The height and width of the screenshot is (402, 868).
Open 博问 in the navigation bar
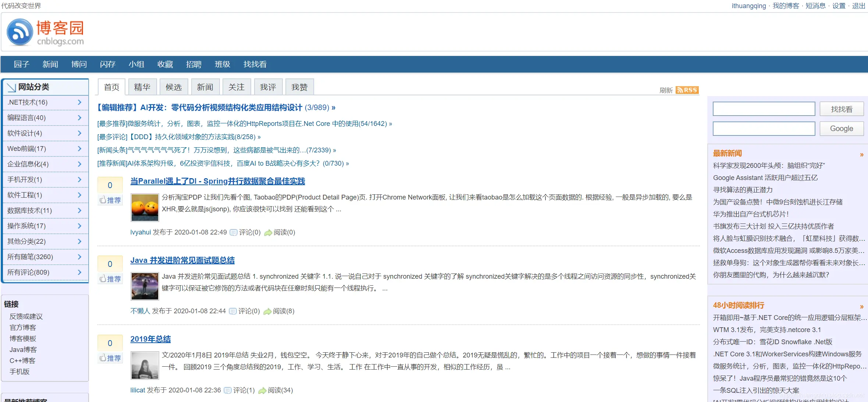point(79,64)
